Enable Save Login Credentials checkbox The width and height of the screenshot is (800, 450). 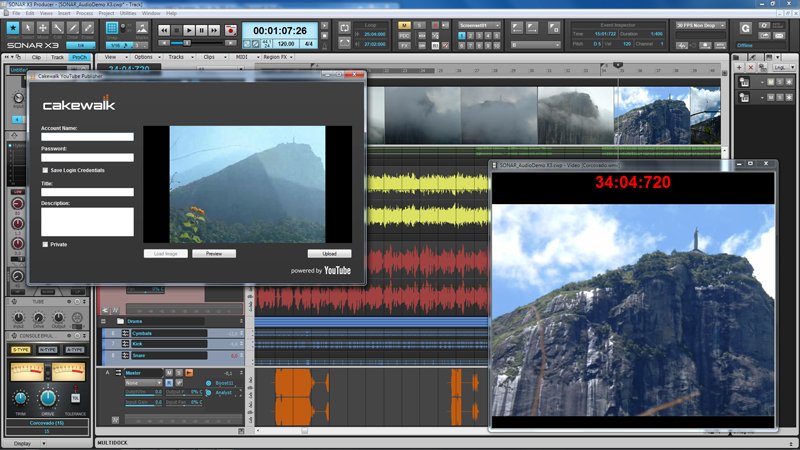[45, 170]
